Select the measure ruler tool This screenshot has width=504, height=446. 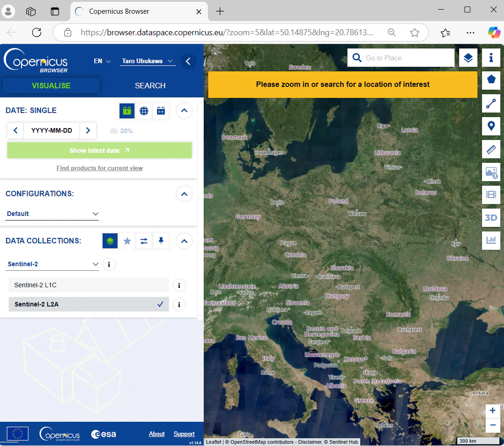coord(491,149)
